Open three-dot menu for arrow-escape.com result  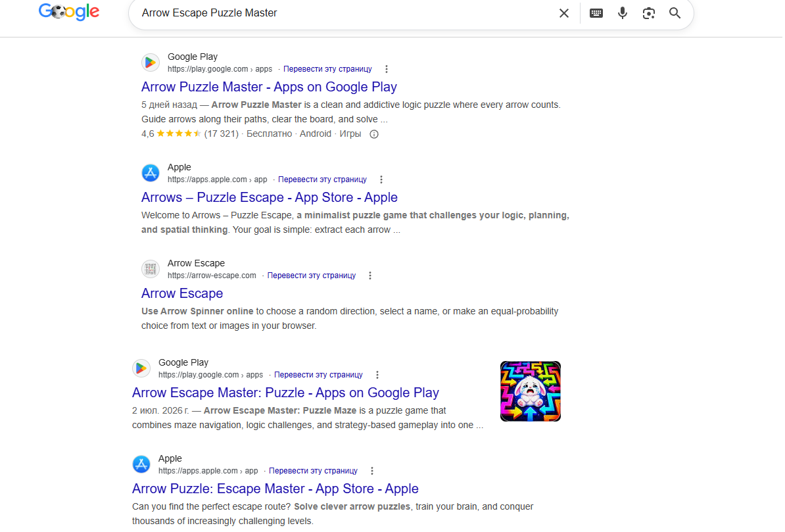click(x=371, y=276)
